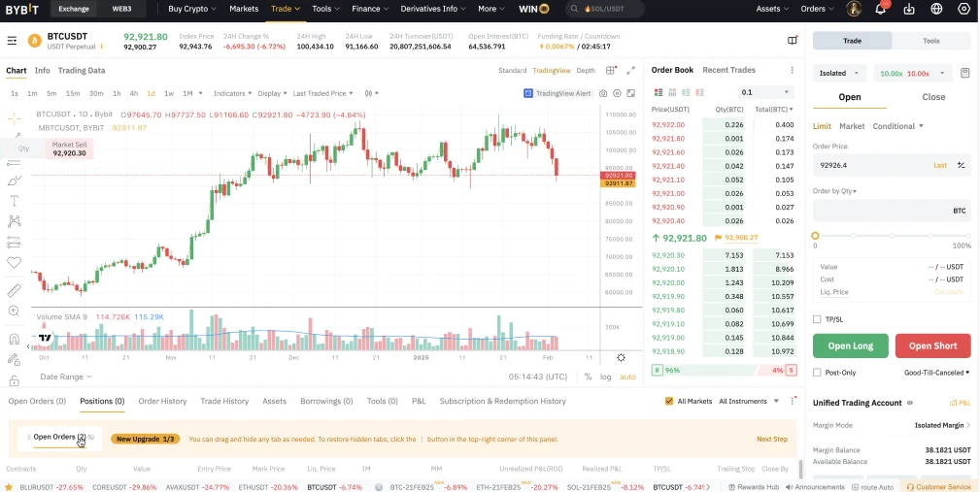Click the Order Price input field
980x492 pixels.
(x=892, y=166)
